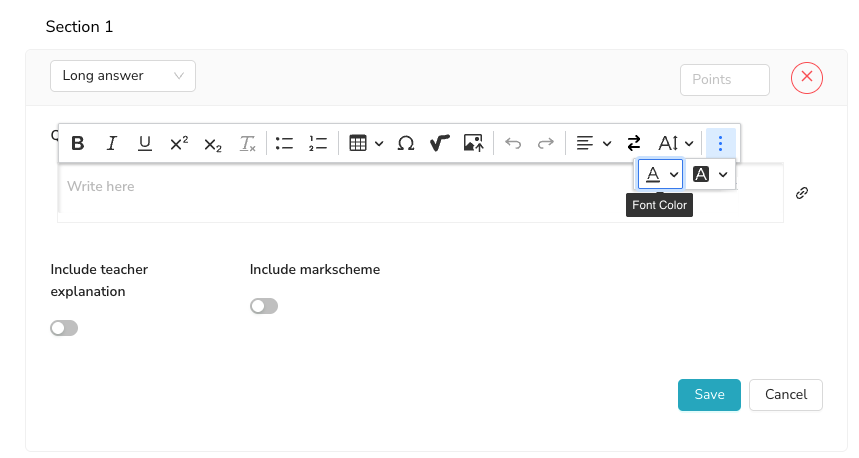Insert a numbered list

coord(318,143)
